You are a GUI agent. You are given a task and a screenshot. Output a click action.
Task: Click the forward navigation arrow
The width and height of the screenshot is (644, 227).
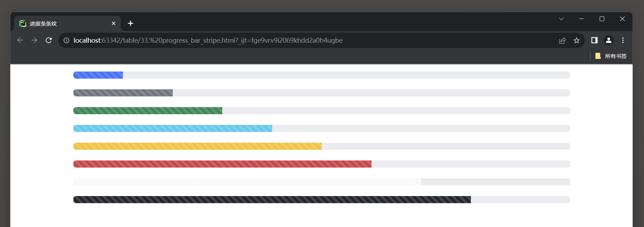(x=34, y=40)
